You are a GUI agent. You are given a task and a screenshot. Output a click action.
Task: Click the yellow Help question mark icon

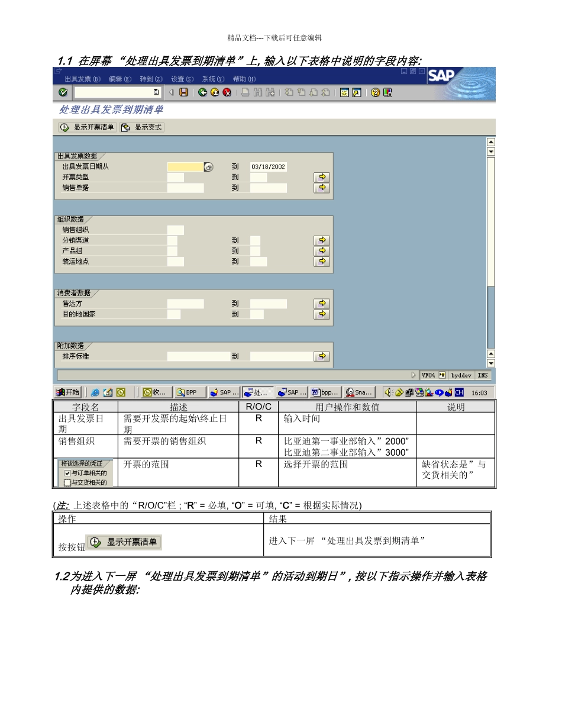375,92
